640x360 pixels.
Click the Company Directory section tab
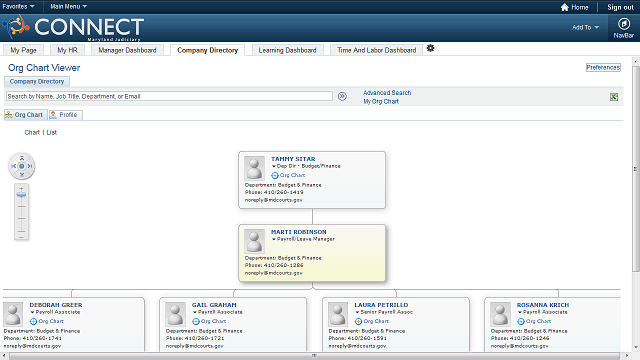tap(37, 82)
